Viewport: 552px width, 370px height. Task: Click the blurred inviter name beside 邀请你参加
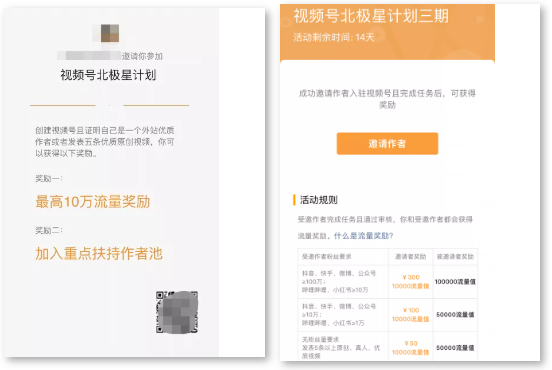coord(89,56)
